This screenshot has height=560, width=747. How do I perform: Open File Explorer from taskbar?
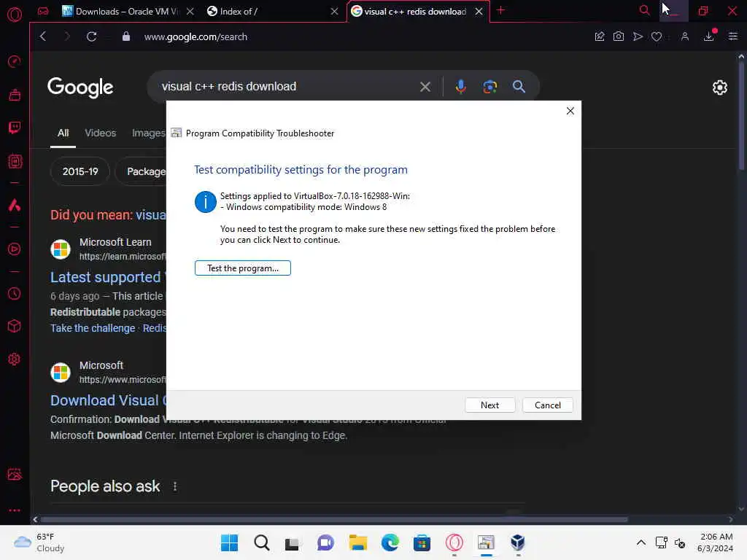tap(357, 542)
